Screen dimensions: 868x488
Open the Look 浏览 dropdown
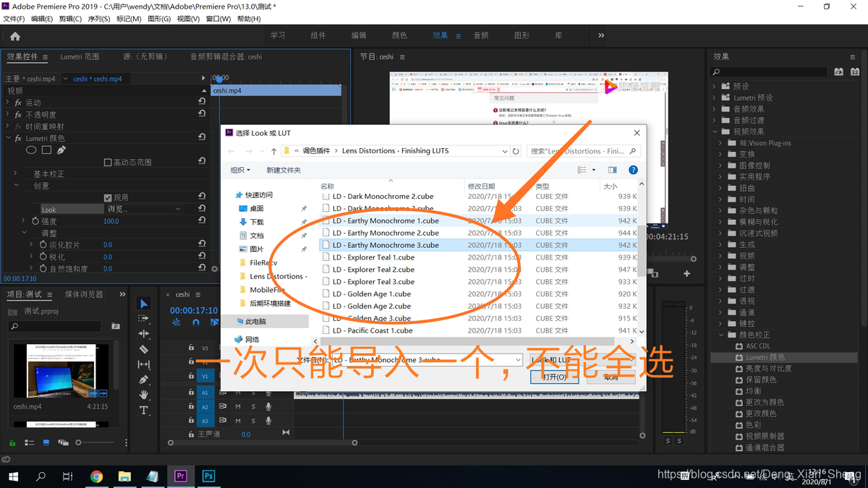pos(144,209)
